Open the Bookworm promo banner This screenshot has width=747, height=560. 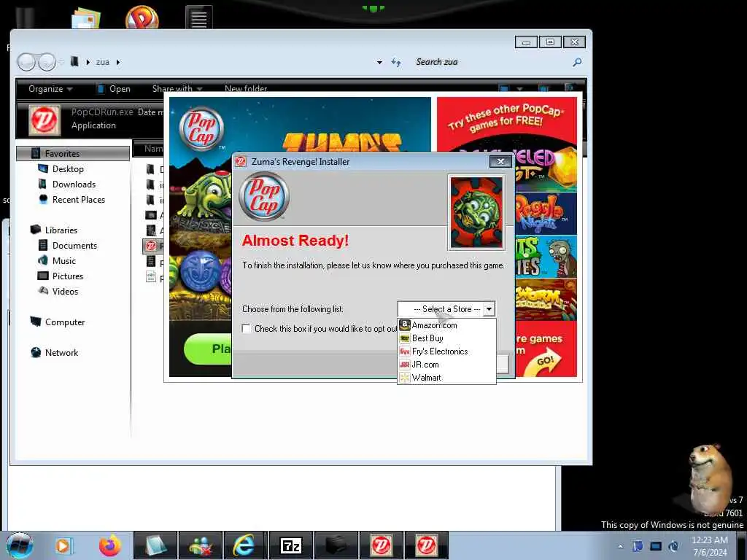pyautogui.click(x=546, y=299)
